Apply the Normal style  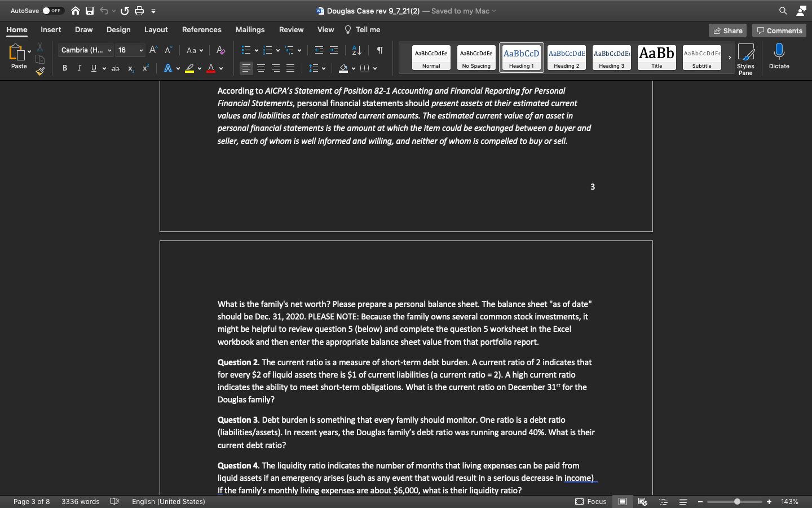pos(431,58)
